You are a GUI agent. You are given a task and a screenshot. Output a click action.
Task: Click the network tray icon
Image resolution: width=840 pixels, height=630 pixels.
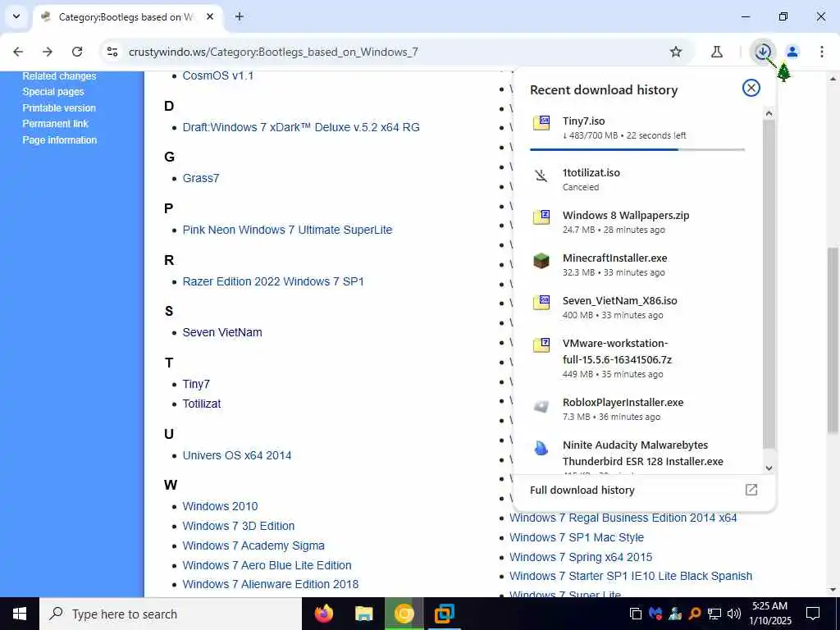714,614
